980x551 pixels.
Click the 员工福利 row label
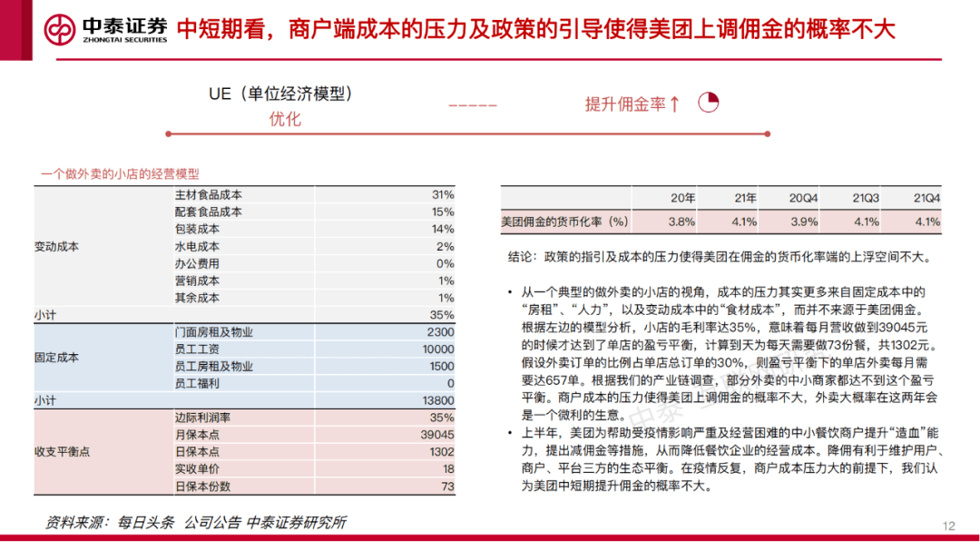[197, 383]
